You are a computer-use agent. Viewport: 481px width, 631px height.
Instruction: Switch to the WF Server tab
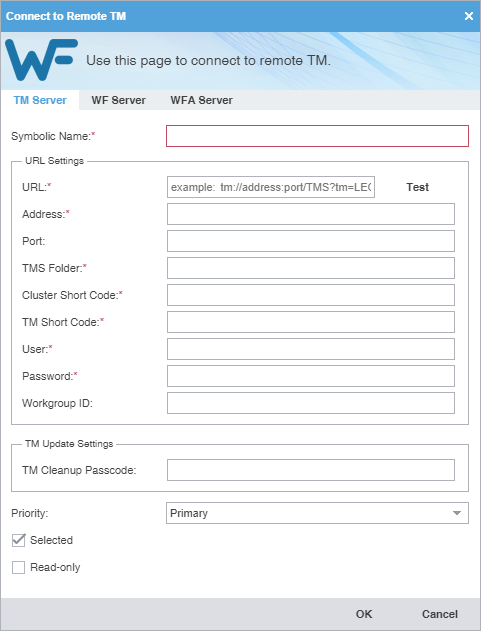pyautogui.click(x=118, y=100)
